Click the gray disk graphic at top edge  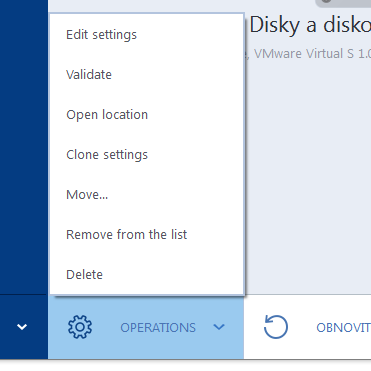point(343,3)
